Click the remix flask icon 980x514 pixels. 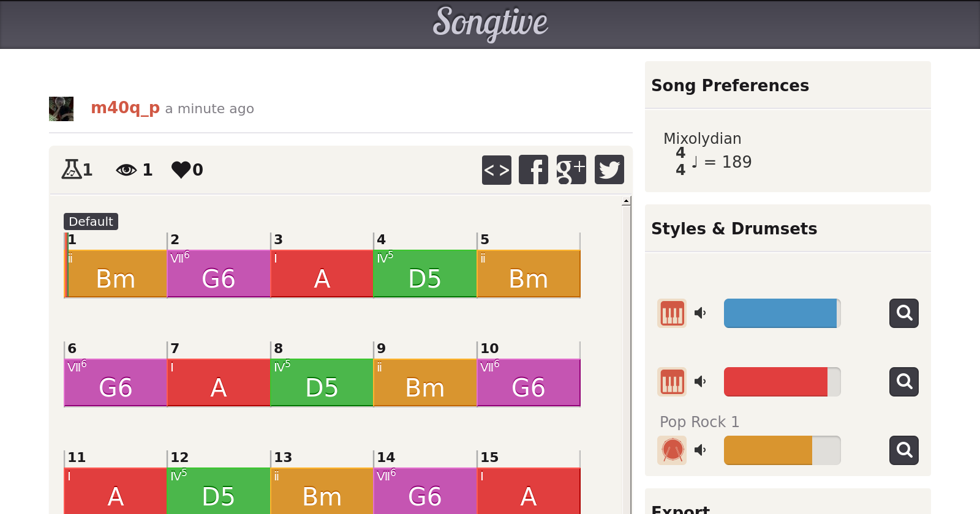[x=71, y=169]
